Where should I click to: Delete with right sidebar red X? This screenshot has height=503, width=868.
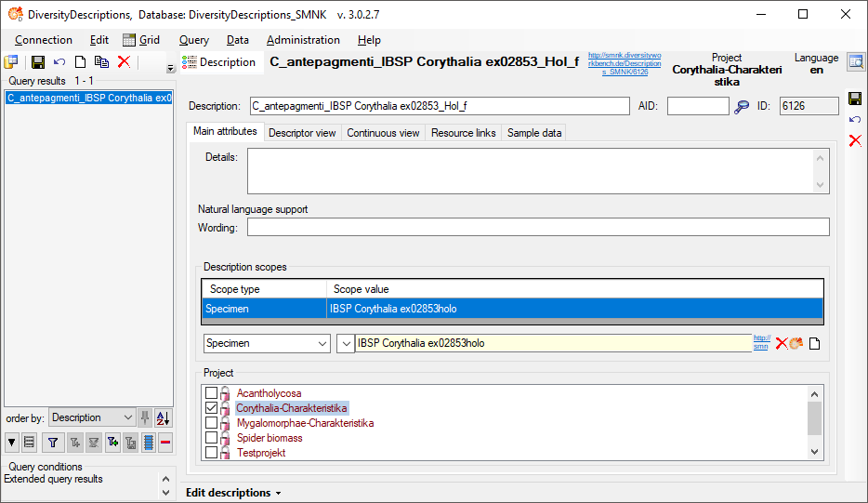855,140
